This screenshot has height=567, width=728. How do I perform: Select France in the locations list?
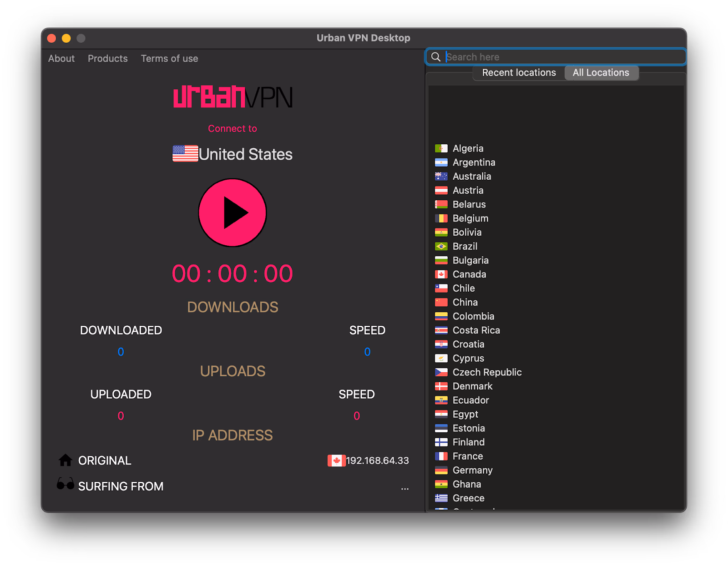(468, 456)
